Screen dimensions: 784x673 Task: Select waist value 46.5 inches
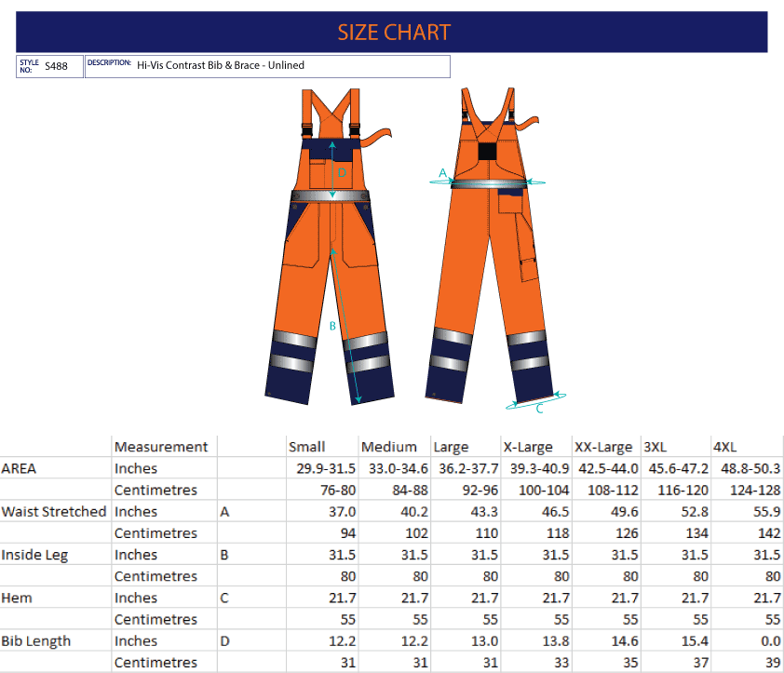tap(556, 512)
